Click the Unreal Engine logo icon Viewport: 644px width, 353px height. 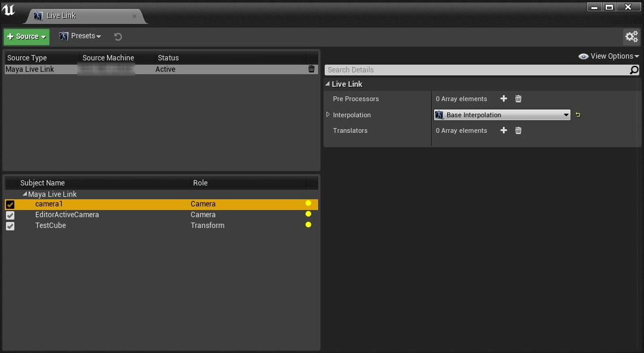click(8, 10)
